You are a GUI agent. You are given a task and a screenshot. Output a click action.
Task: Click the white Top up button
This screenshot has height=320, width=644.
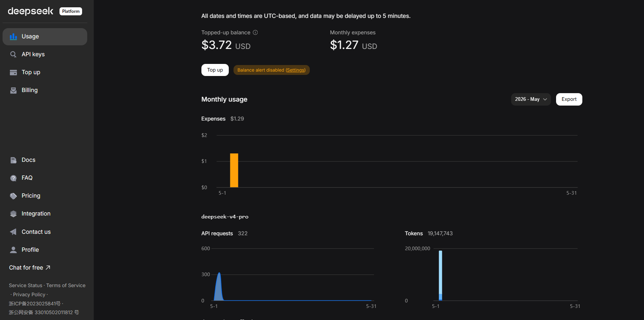215,70
